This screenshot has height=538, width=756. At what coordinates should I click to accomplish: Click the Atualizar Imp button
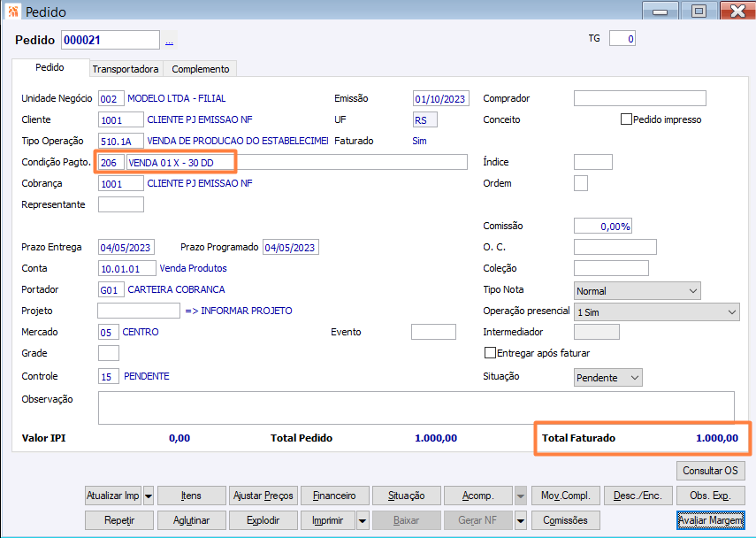(113, 496)
